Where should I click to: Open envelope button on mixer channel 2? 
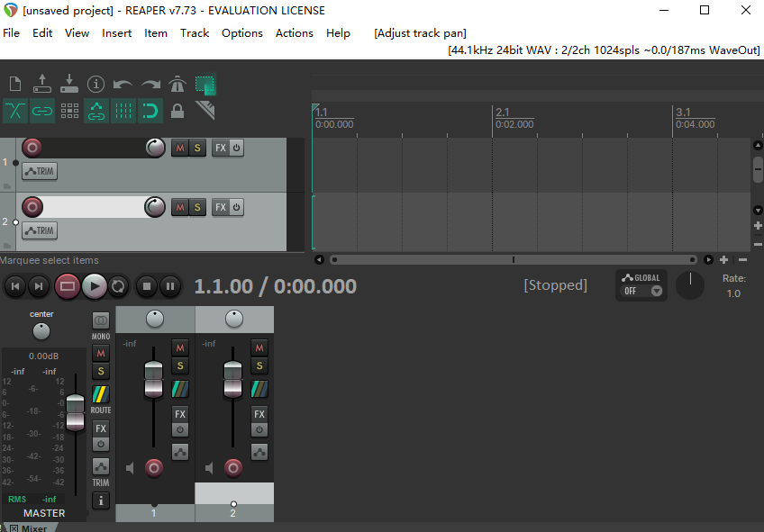(x=259, y=452)
